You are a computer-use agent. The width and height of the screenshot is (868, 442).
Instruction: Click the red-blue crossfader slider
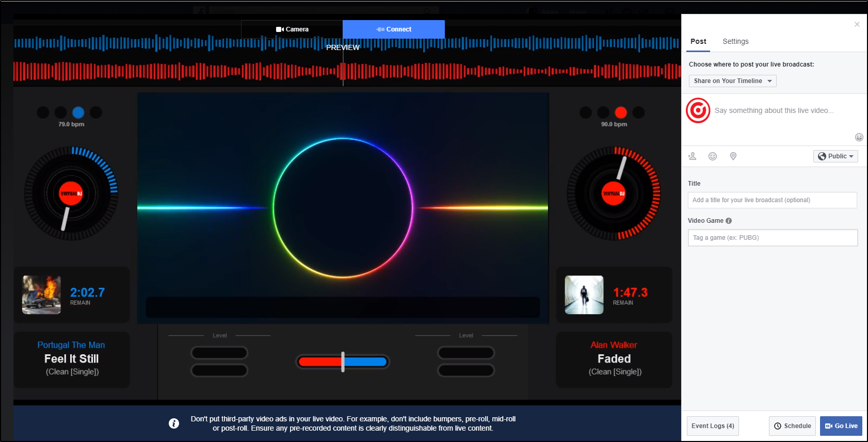(x=343, y=362)
